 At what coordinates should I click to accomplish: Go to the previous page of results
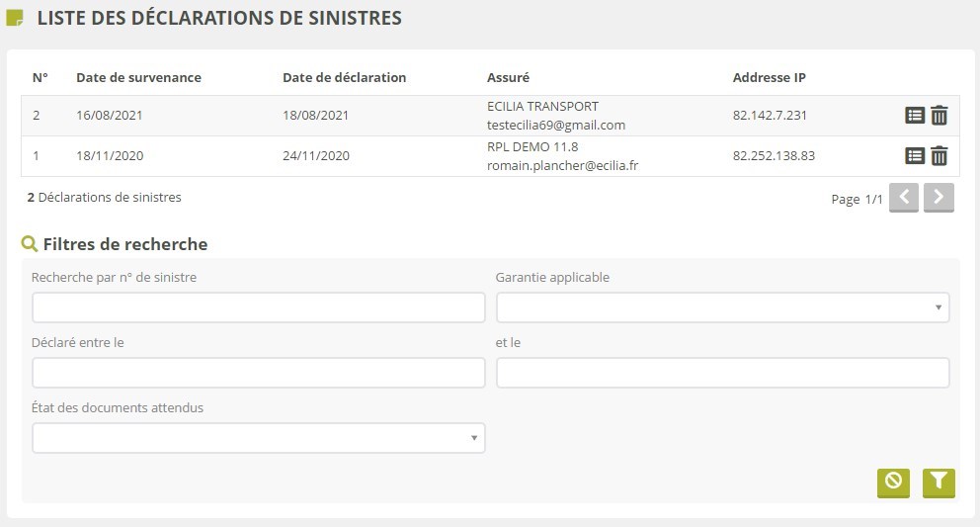(x=904, y=198)
